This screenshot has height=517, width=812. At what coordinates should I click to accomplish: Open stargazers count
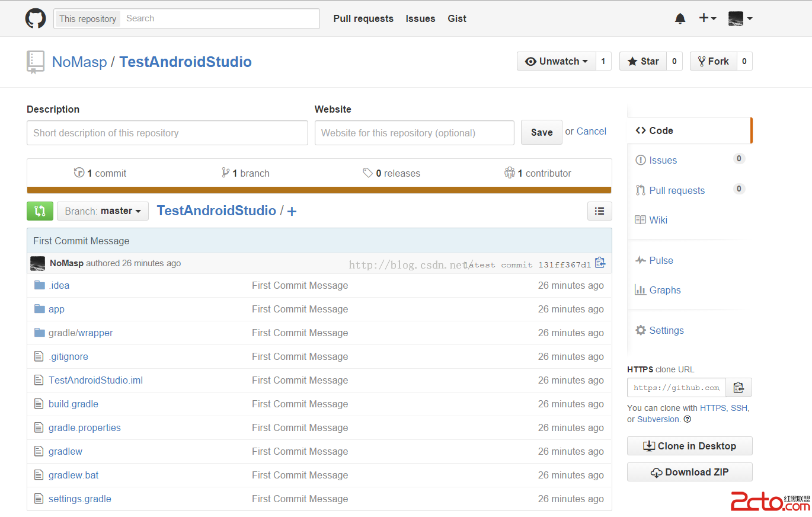point(674,61)
